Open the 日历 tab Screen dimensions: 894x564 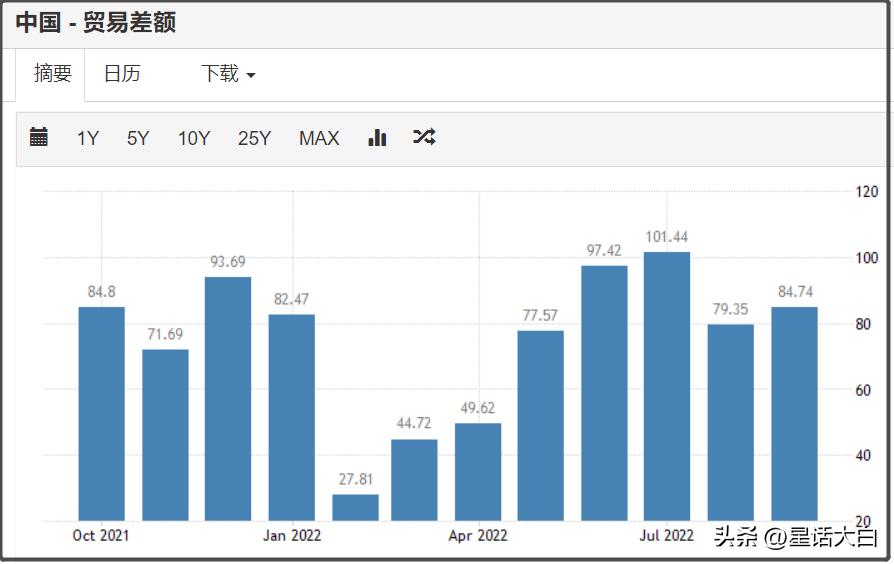[x=122, y=74]
